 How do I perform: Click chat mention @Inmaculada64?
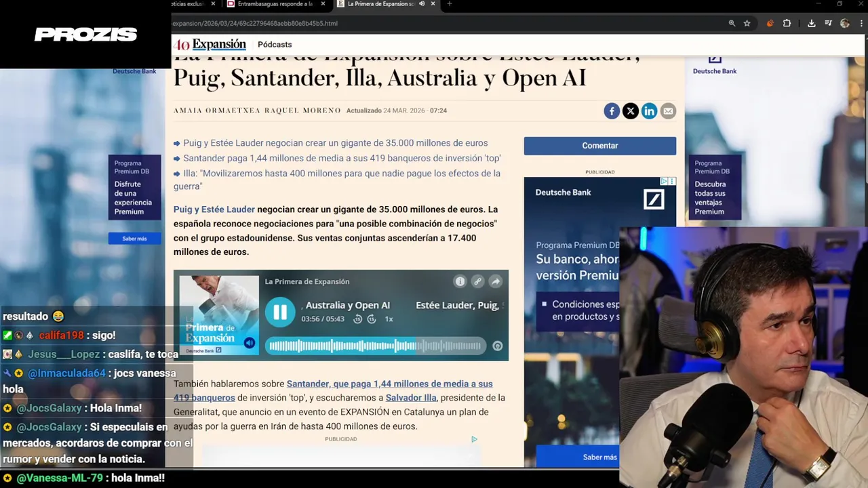coord(66,373)
